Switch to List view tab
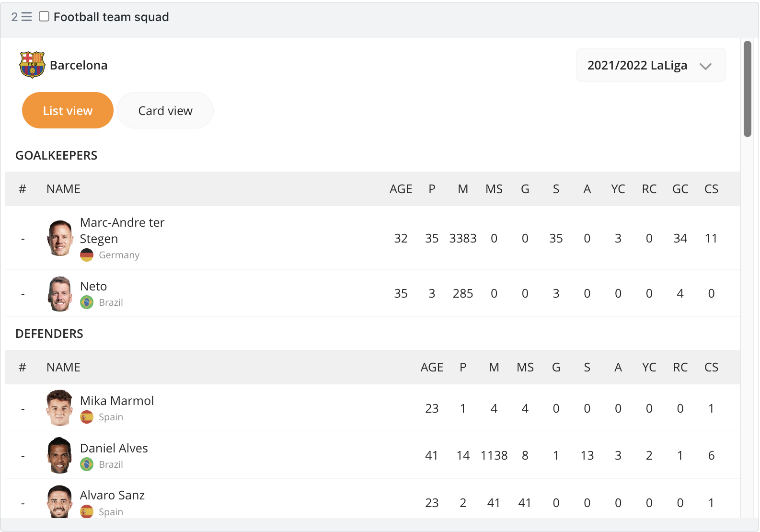Image resolution: width=760 pixels, height=532 pixels. click(68, 110)
